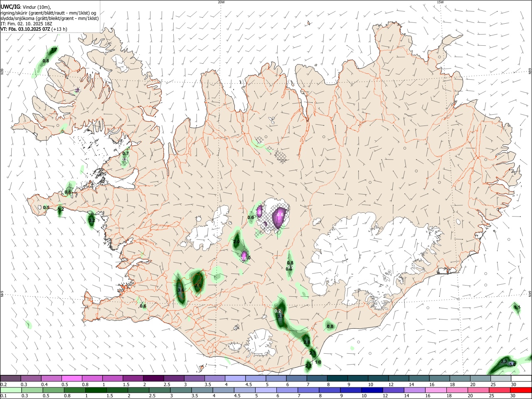The image size is (532, 399).
Task: Click the deep navy blue 10 swatch in lower legend row
Action: [x=371, y=390]
